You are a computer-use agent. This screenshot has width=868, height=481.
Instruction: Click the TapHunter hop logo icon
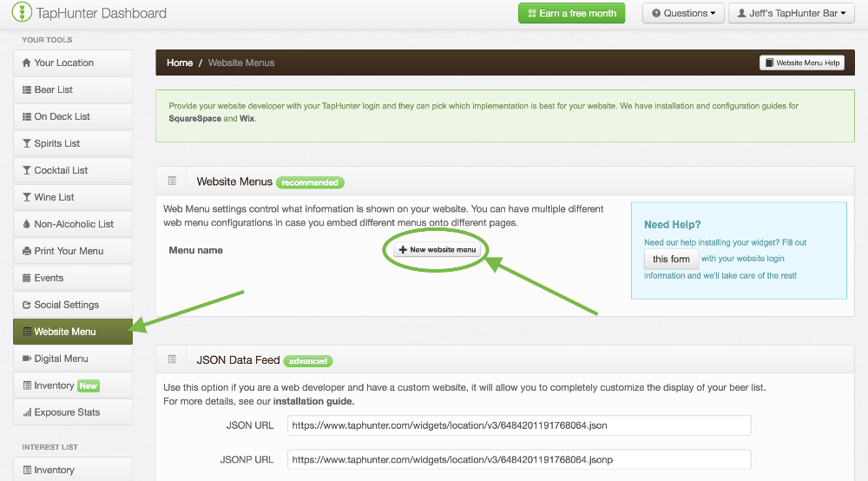(22, 12)
